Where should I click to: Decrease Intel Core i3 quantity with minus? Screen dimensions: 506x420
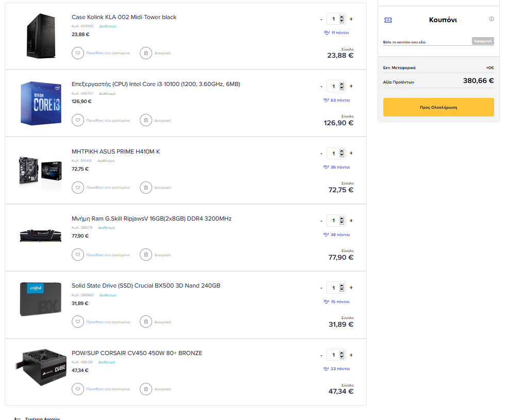pyautogui.click(x=321, y=87)
